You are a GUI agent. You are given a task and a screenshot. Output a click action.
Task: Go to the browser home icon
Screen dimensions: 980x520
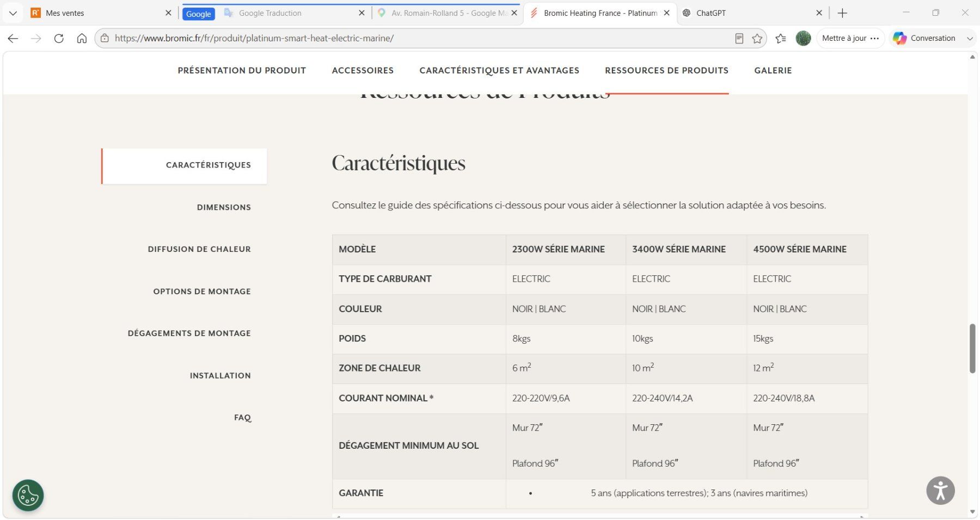point(82,38)
